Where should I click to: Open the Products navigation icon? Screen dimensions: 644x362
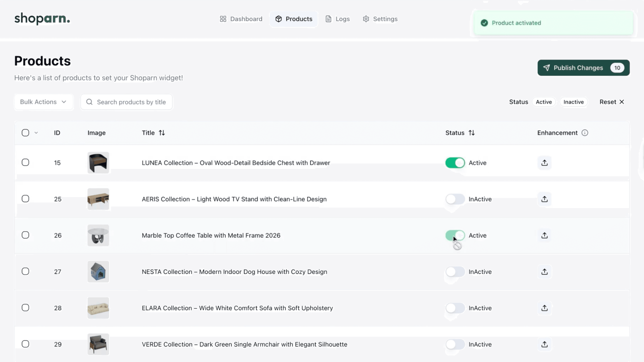279,19
